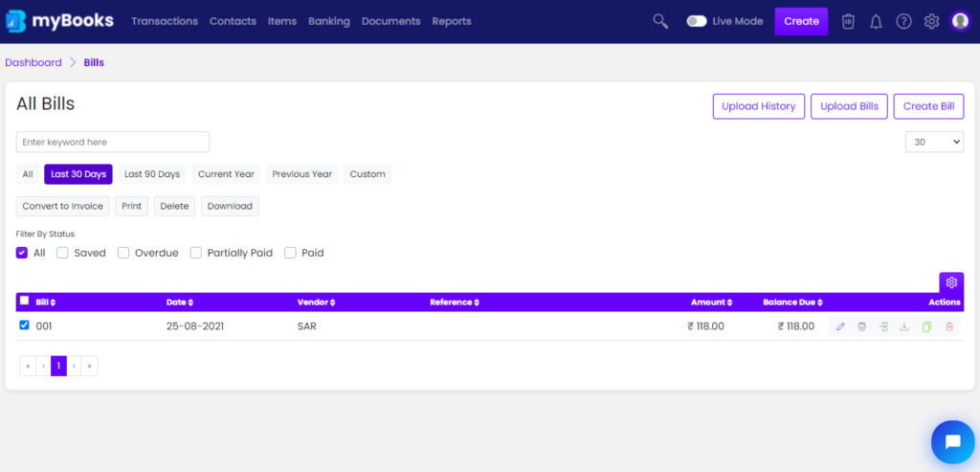Open settings gear in top navigation bar
The height and width of the screenshot is (472, 980).
click(x=931, y=21)
